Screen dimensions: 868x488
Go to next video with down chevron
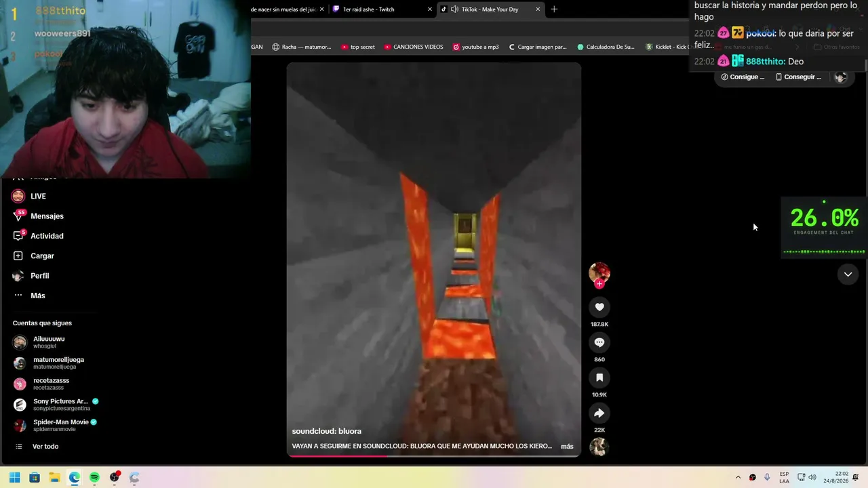[848, 274]
